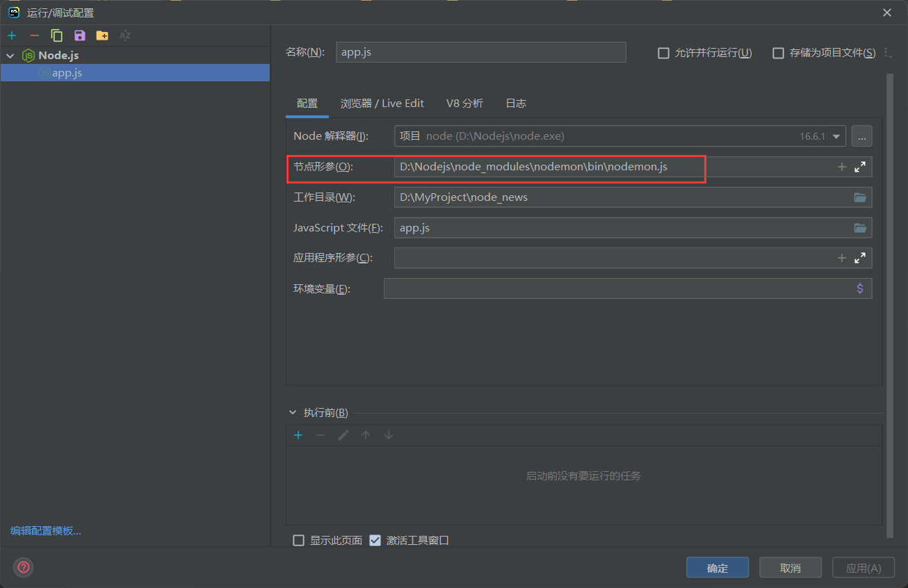The height and width of the screenshot is (588, 908).
Task: Open the V8 分析 tab
Action: (464, 103)
